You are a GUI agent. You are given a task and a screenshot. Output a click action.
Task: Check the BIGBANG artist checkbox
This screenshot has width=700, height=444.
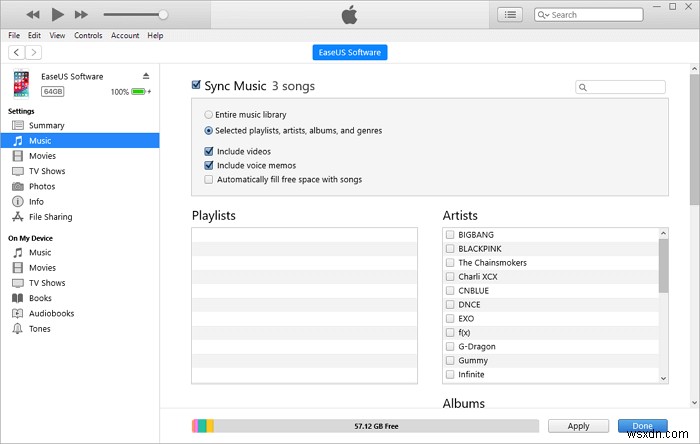(450, 235)
